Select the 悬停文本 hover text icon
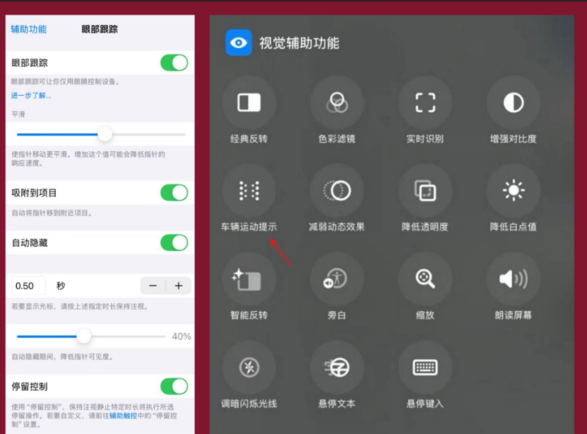 click(x=337, y=367)
